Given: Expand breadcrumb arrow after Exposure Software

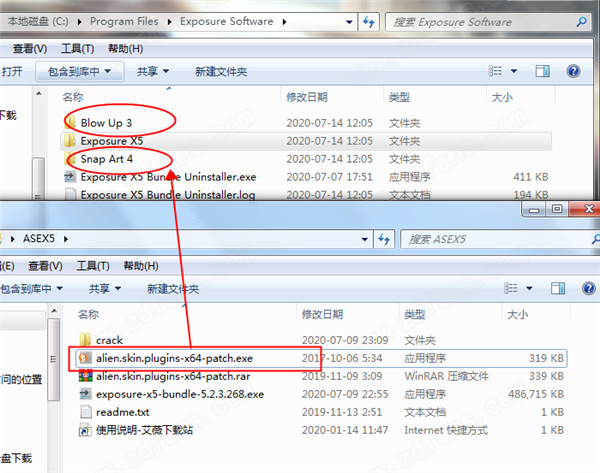Looking at the screenshot, I should point(284,22).
